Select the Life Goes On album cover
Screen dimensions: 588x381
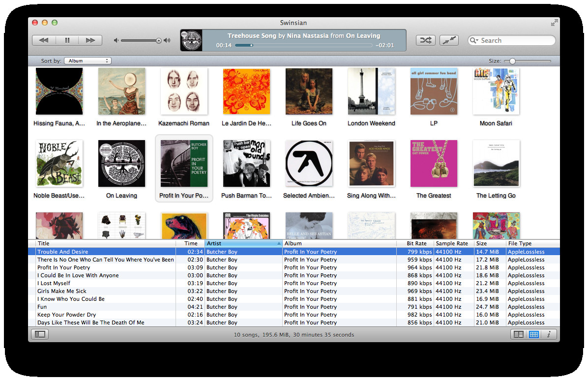coord(309,91)
